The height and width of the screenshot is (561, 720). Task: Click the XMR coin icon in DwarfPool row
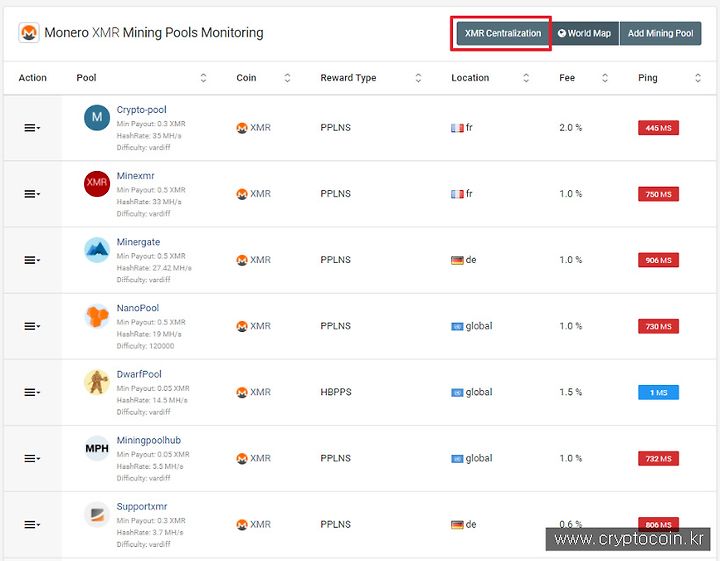[x=242, y=393]
